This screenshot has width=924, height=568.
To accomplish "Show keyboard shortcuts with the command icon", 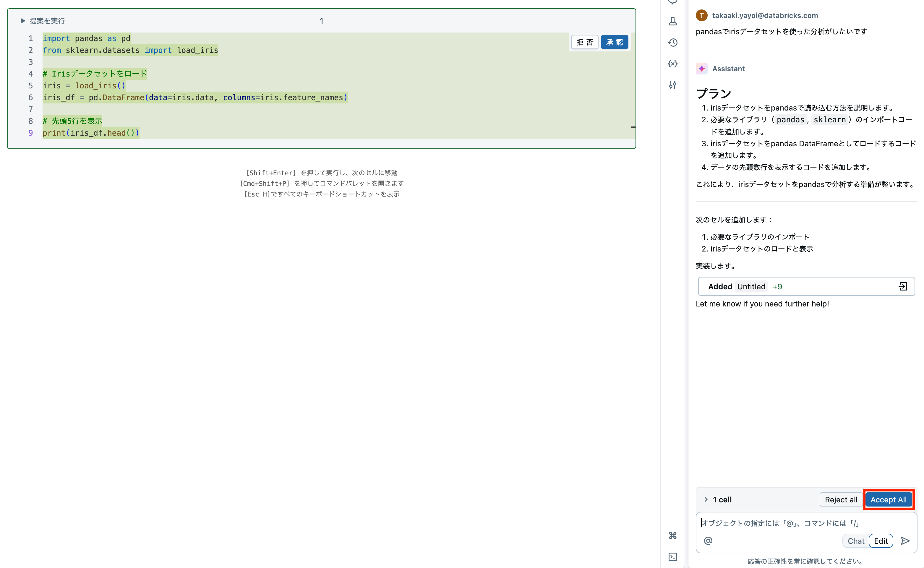I will pos(673,536).
